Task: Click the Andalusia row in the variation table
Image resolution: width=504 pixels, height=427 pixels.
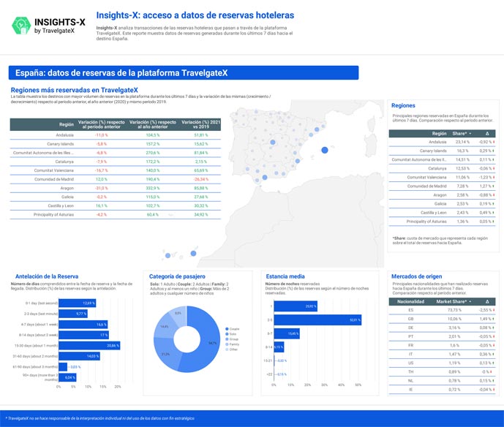Action: coord(116,135)
